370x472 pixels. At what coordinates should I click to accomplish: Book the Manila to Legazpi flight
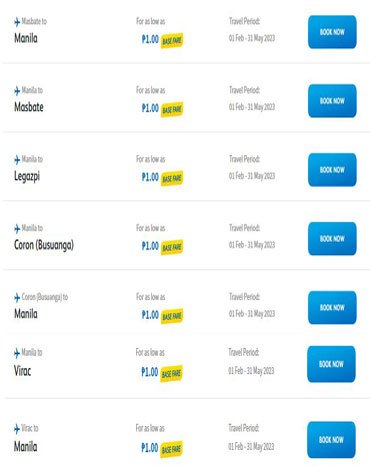pyautogui.click(x=332, y=170)
